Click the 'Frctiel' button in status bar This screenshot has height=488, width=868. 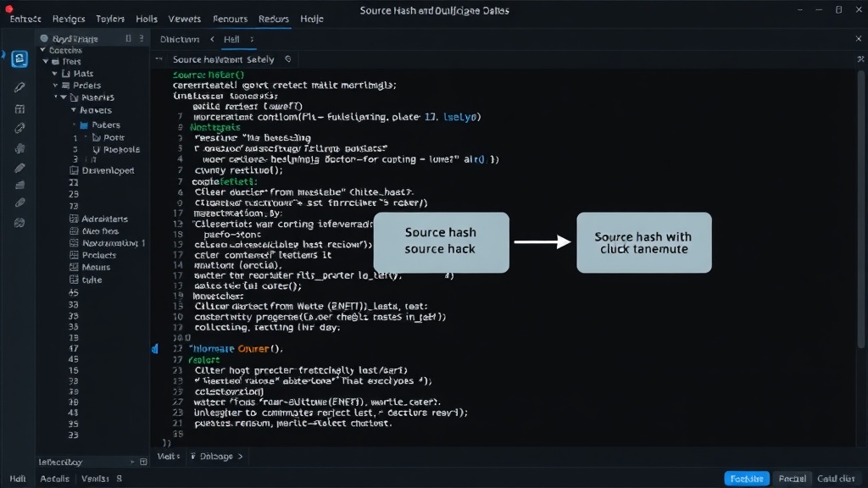tap(793, 479)
